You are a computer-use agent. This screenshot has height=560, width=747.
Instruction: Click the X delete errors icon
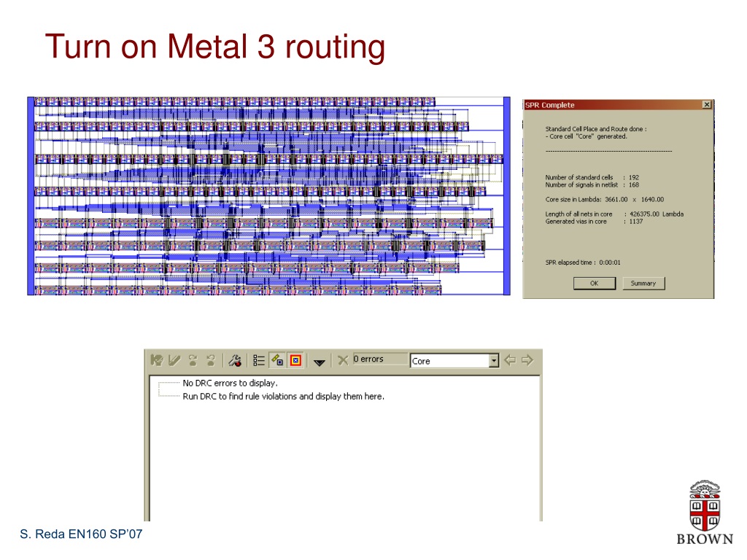[x=343, y=360]
